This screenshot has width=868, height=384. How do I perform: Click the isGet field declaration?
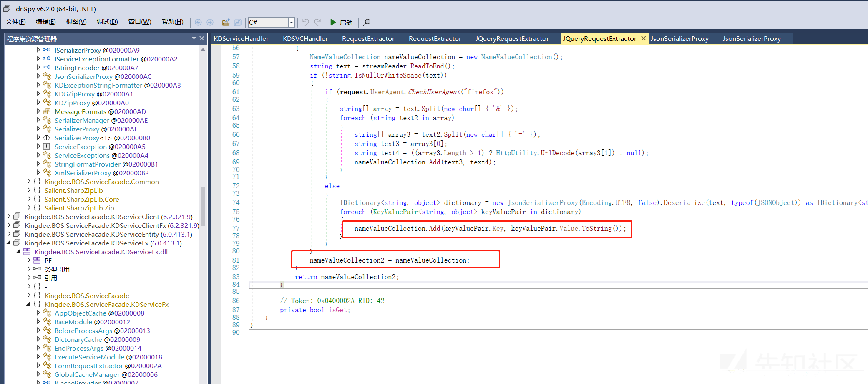(338, 310)
